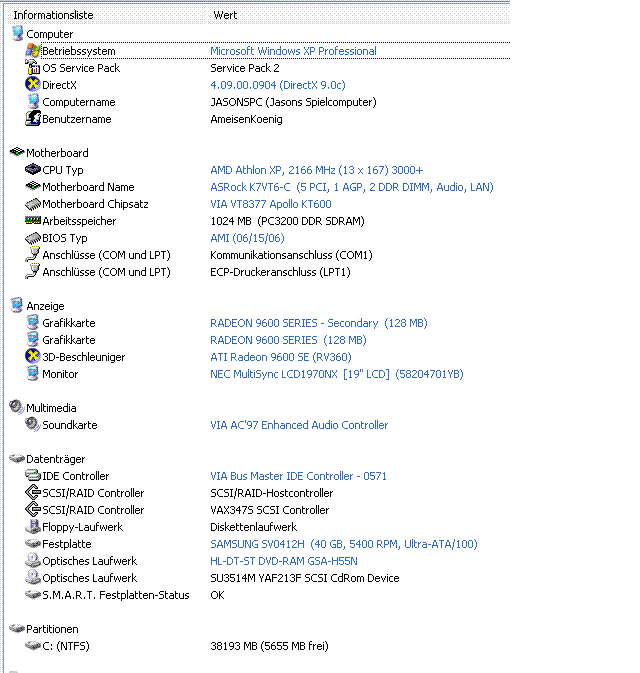Click the Soundkarte speaker icon

coord(33,425)
